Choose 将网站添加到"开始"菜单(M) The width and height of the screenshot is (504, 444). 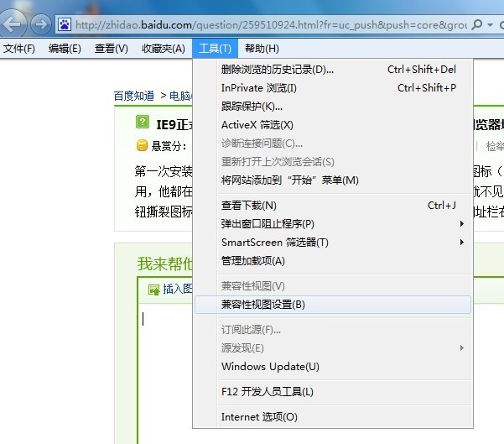pyautogui.click(x=333, y=180)
